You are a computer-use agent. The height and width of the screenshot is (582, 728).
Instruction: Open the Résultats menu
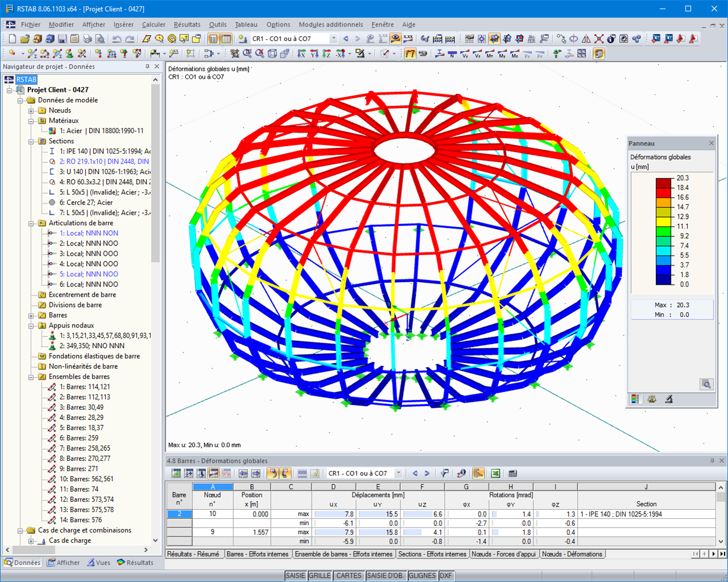coord(187,24)
